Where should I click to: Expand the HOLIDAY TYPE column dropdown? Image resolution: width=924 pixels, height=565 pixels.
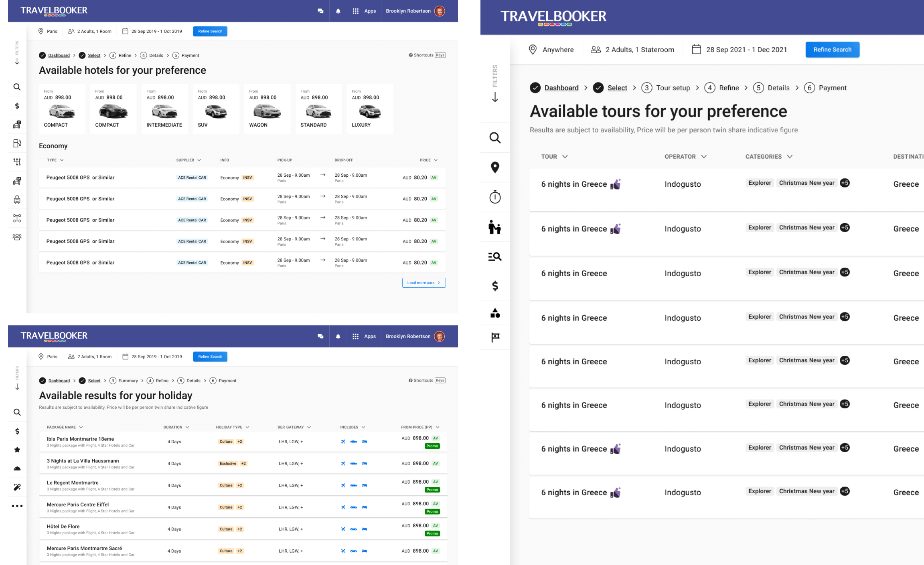tap(247, 427)
